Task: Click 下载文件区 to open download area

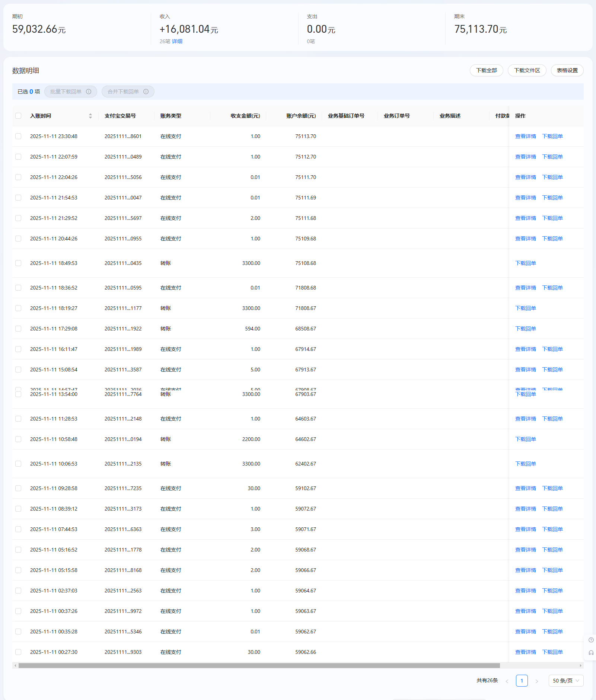Action: click(x=527, y=70)
